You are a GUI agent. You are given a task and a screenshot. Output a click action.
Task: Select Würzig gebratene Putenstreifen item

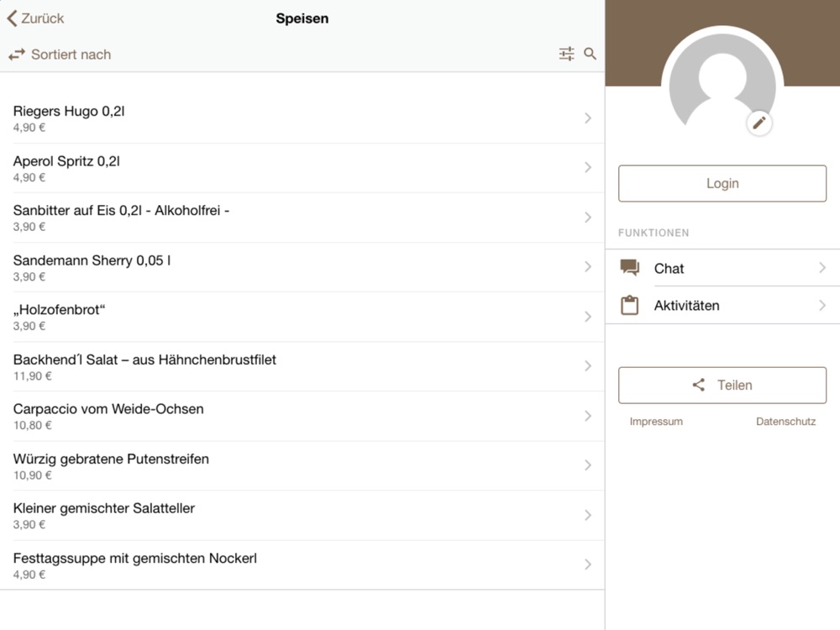(x=302, y=466)
